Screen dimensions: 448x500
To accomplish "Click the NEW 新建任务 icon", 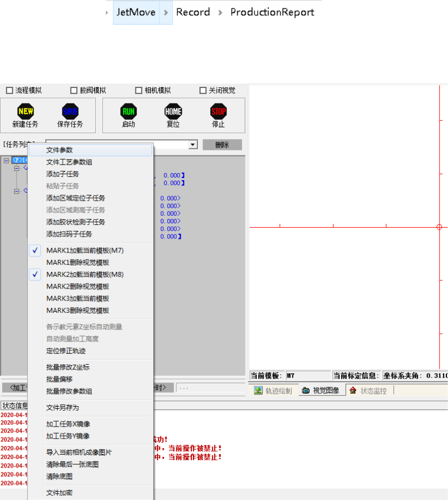I will 25,111.
